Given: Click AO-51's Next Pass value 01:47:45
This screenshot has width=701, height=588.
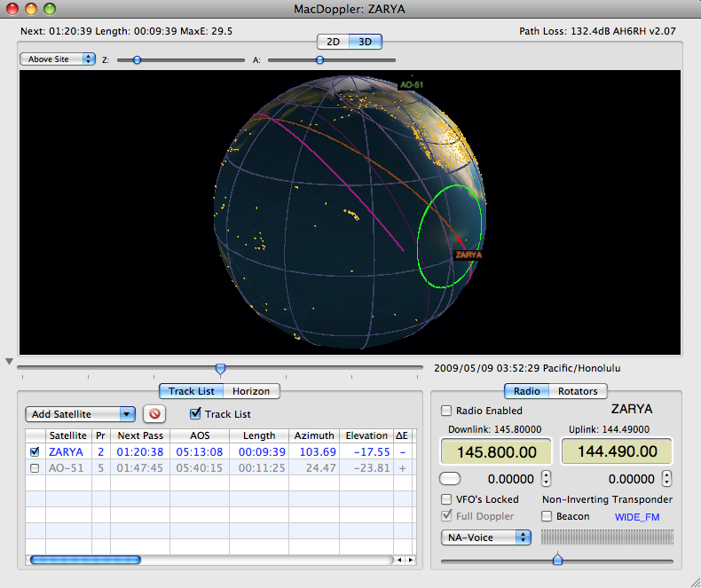Looking at the screenshot, I should (140, 468).
